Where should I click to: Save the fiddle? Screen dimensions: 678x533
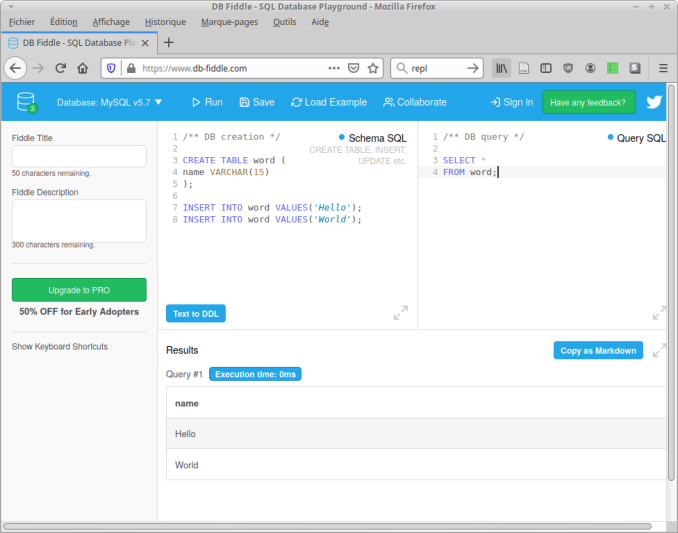tap(257, 102)
